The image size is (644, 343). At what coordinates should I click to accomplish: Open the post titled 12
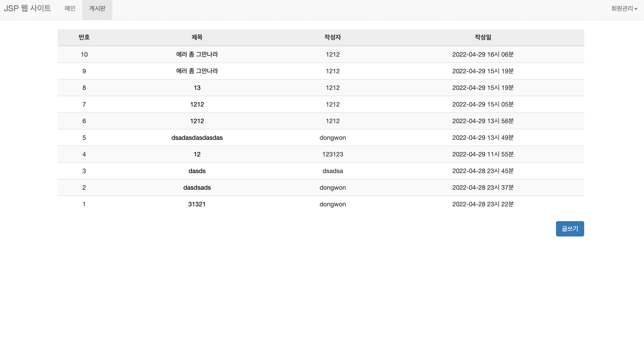[x=197, y=154]
